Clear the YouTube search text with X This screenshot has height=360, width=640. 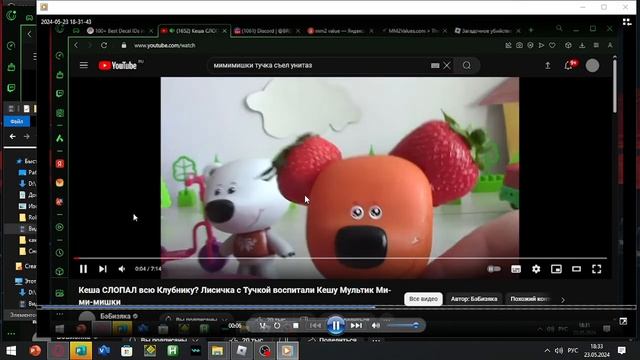click(447, 65)
